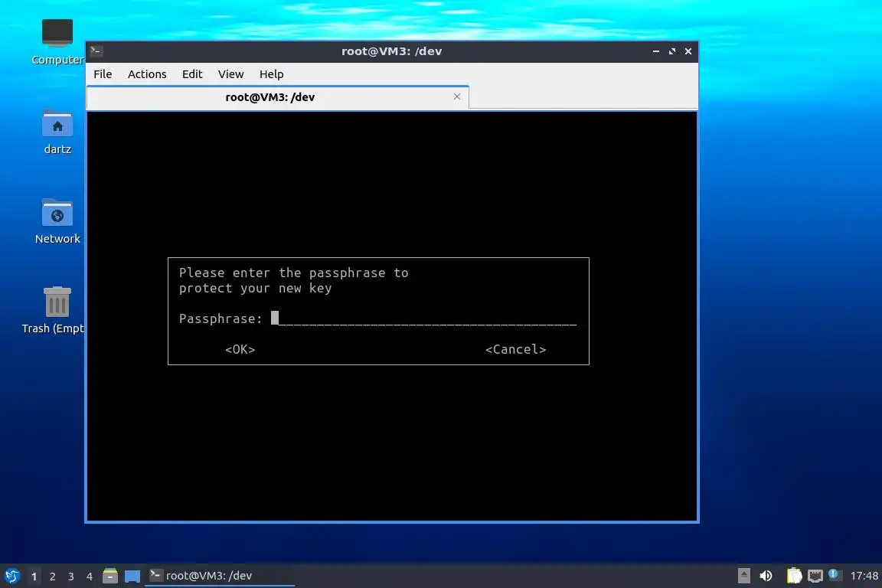Cancel the passphrase dialog

coord(516,349)
